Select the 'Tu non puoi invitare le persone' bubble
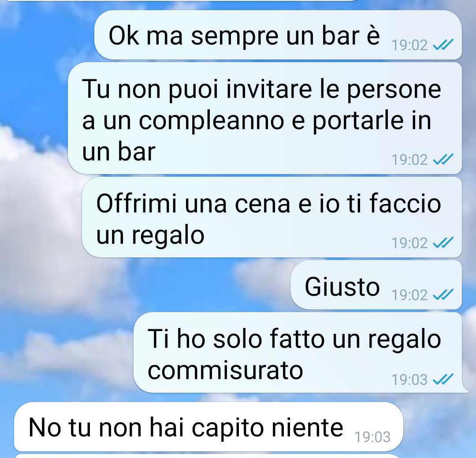 265,118
